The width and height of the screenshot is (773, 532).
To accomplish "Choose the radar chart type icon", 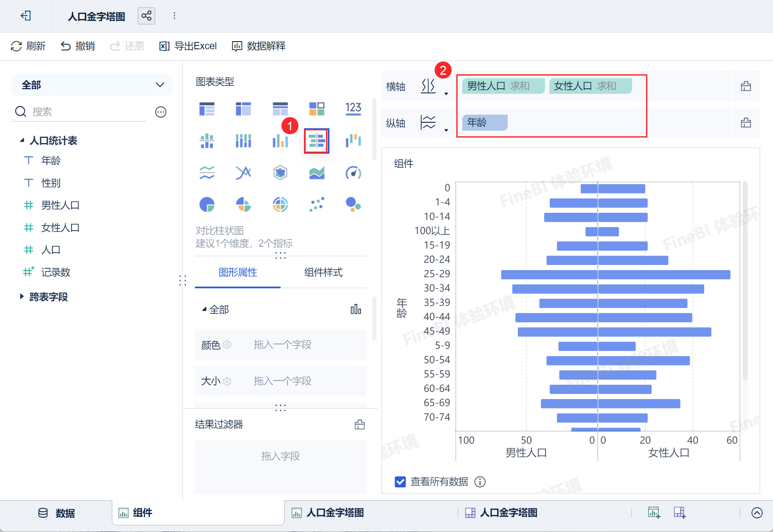I will [280, 173].
